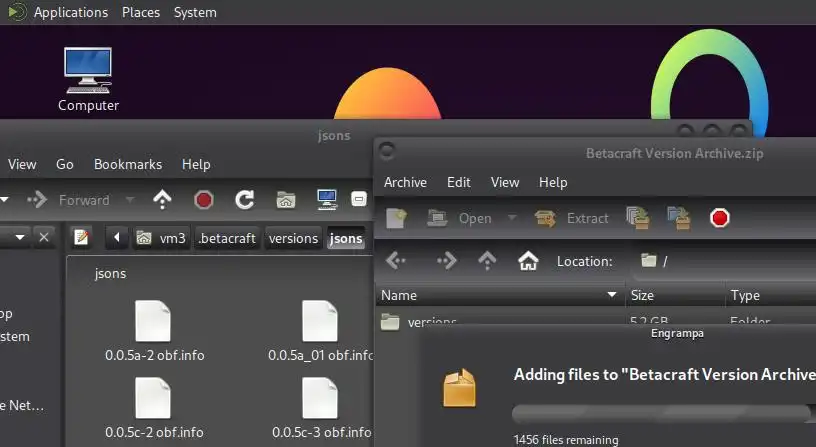Expand the Back history dropdown arrow
The height and width of the screenshot is (447, 816).
coord(4,199)
